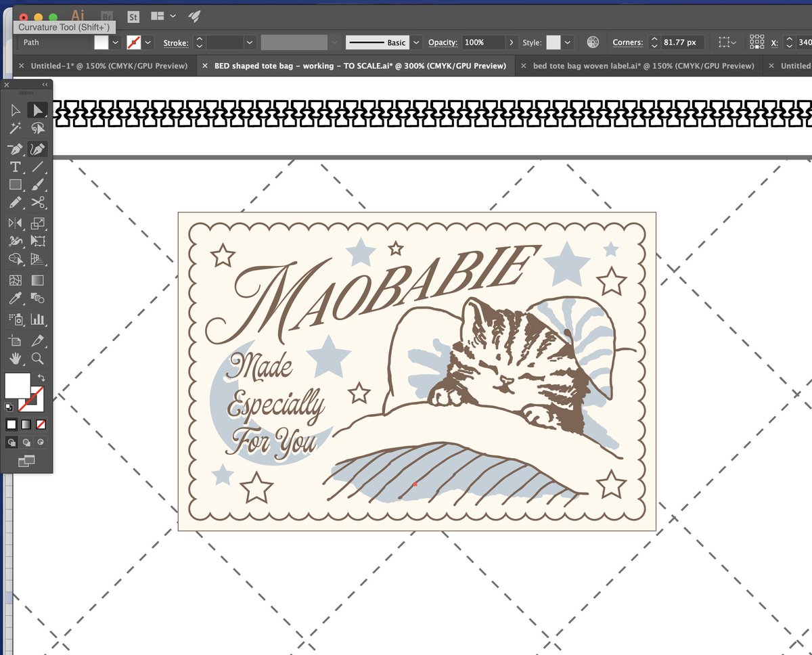Enable Draw Inside drawing mode
Viewport: 812px width, 655px height.
click(x=42, y=442)
